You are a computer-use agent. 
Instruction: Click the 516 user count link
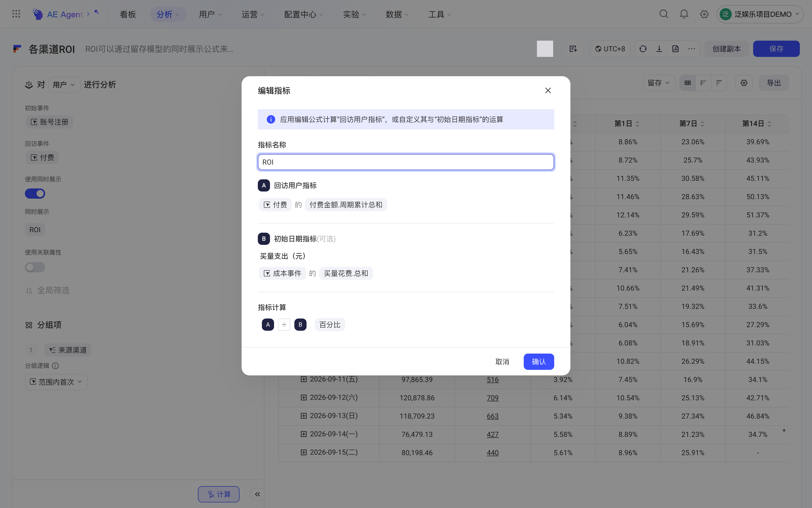tap(493, 379)
